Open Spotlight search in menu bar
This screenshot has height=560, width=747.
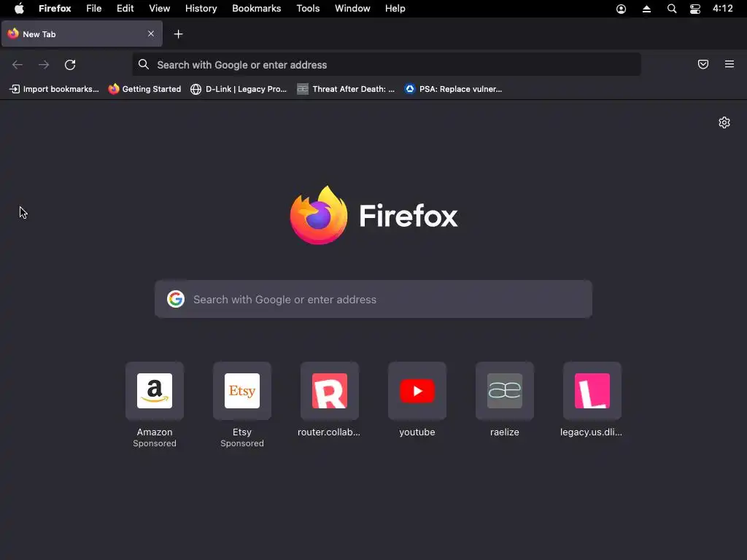672,9
